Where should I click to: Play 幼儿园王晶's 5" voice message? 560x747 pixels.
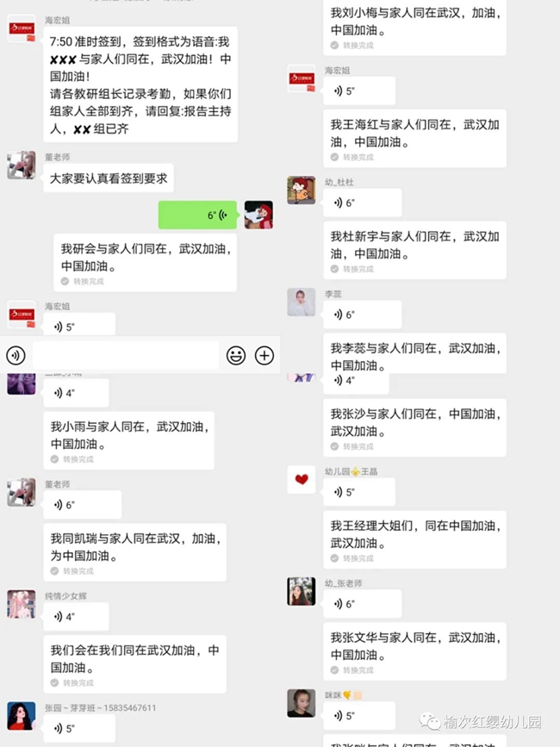coord(359,492)
